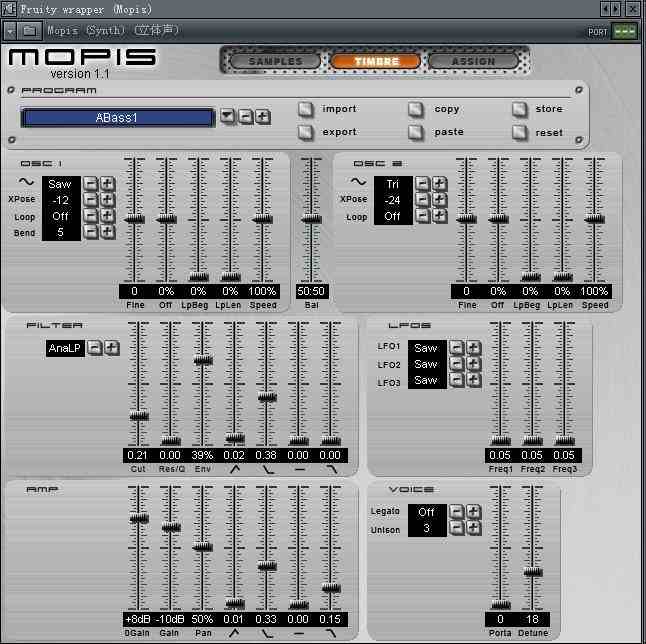Viewport: 646px width, 644px height.
Task: Decrease OSC 1 XPose value
Action: click(x=91, y=200)
